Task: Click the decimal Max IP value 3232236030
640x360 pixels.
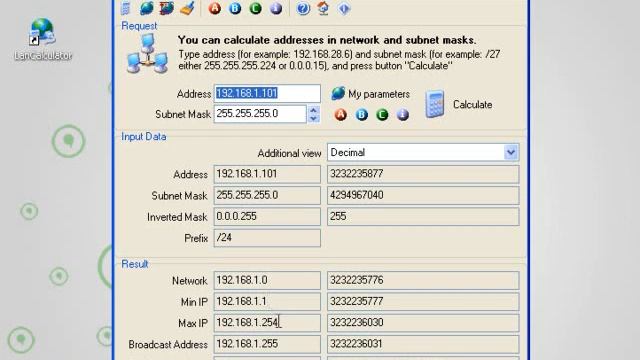Action: (x=423, y=323)
